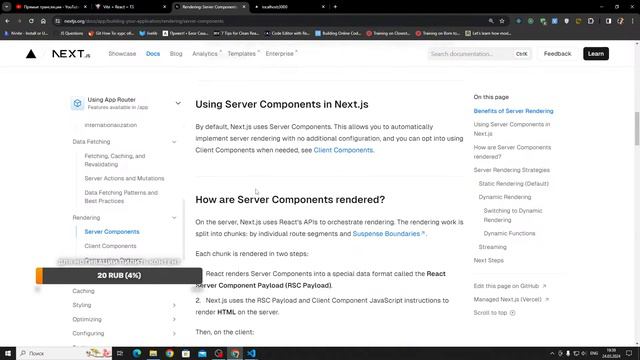Open the extensions puzzle icon
The height and width of the screenshot is (360, 640).
coord(591,21)
